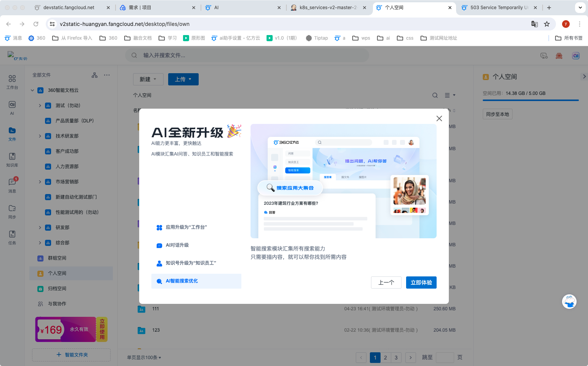The image size is (588, 366).
Task: Reload the page
Action: click(x=36, y=24)
